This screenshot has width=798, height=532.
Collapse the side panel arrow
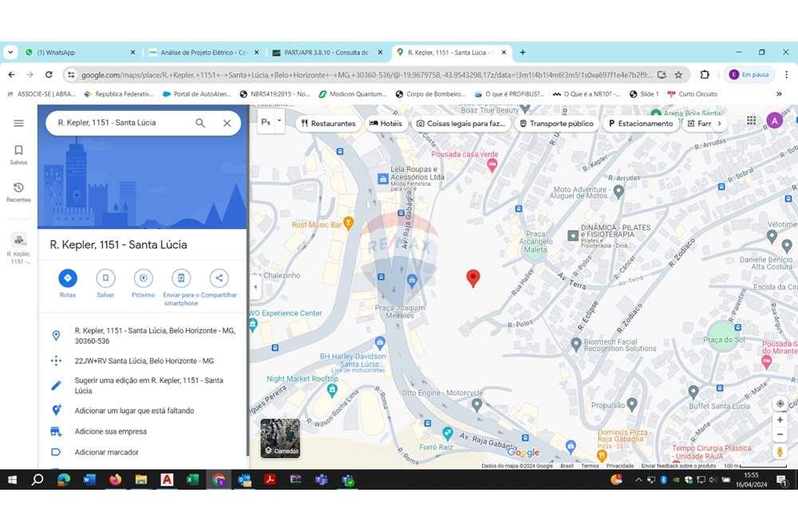coord(255,287)
